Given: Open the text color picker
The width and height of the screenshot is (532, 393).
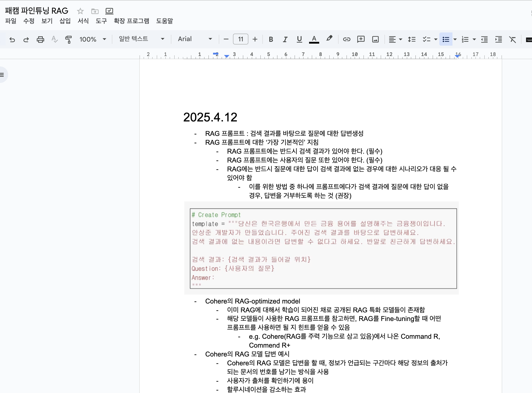Looking at the screenshot, I should pyautogui.click(x=314, y=39).
